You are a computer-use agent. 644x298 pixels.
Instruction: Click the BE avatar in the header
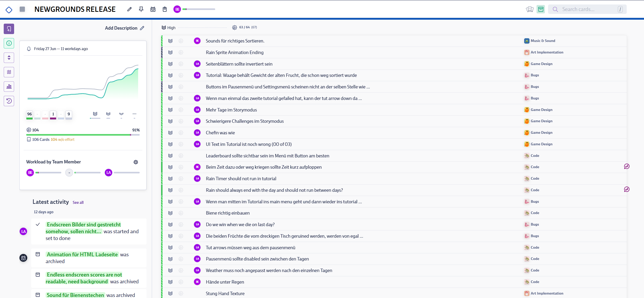(177, 9)
